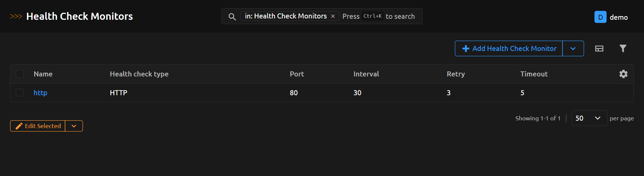Expand the Add Health Check Monitor dropdown arrow

click(573, 49)
